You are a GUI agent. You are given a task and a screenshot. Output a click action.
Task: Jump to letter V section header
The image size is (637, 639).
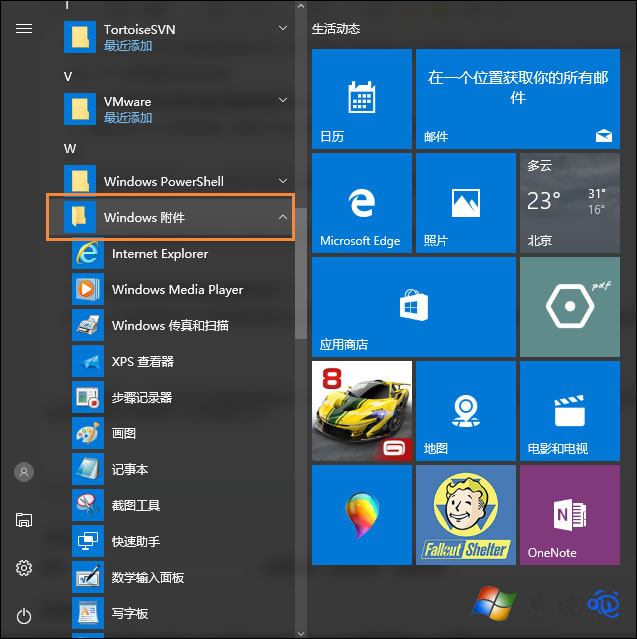[68, 76]
